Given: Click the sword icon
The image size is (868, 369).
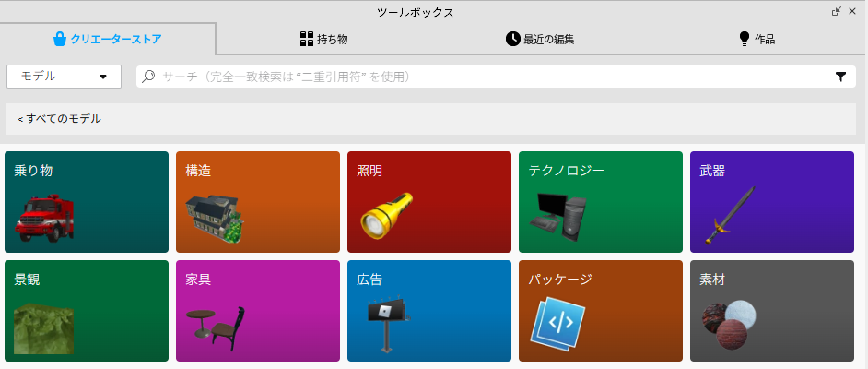Looking at the screenshot, I should pyautogui.click(x=730, y=216).
